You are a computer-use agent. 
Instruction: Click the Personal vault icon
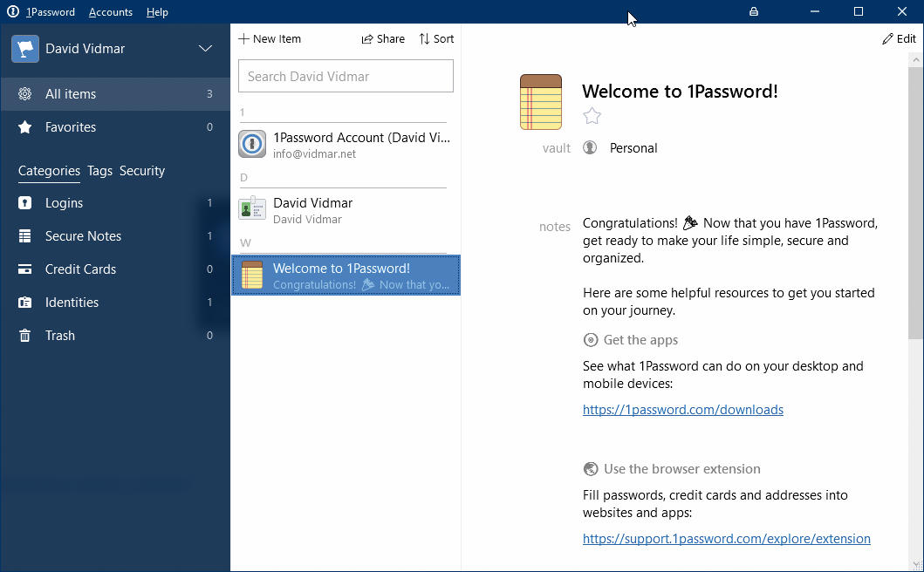pyautogui.click(x=590, y=148)
